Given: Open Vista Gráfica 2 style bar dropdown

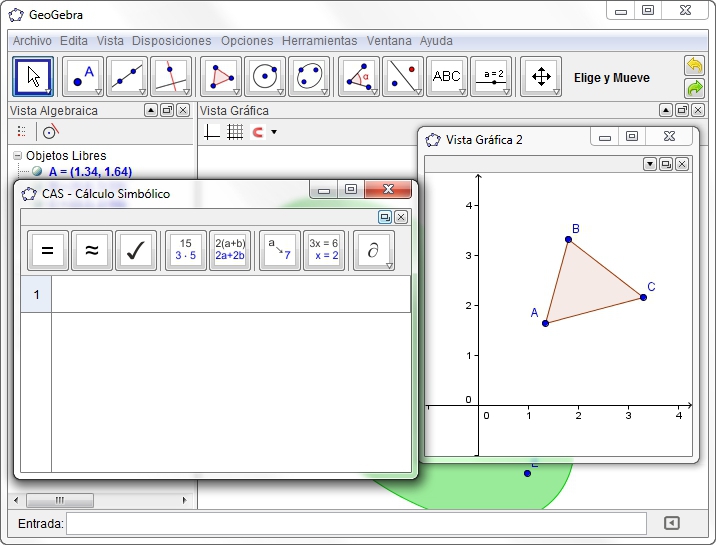Looking at the screenshot, I should click(x=650, y=164).
